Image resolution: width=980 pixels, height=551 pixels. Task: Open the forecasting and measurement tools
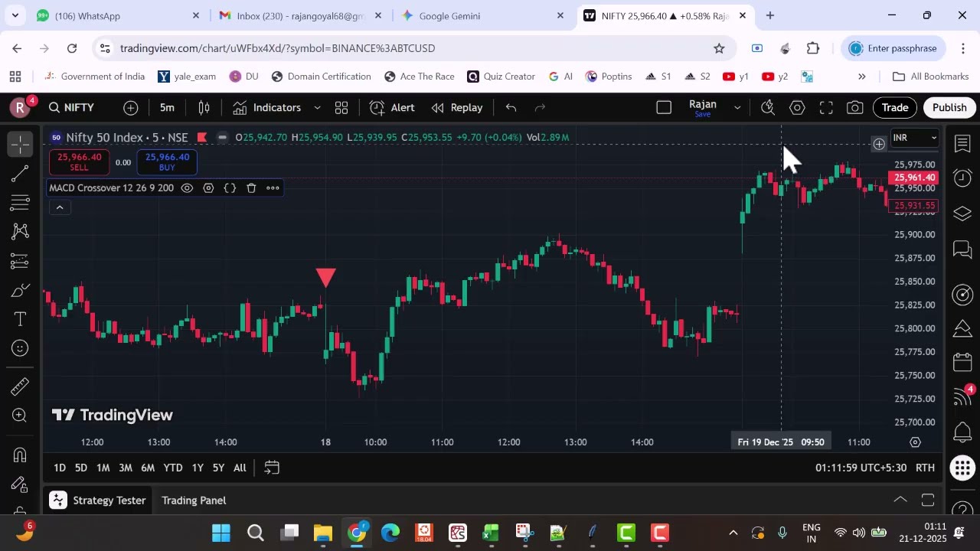pyautogui.click(x=21, y=261)
